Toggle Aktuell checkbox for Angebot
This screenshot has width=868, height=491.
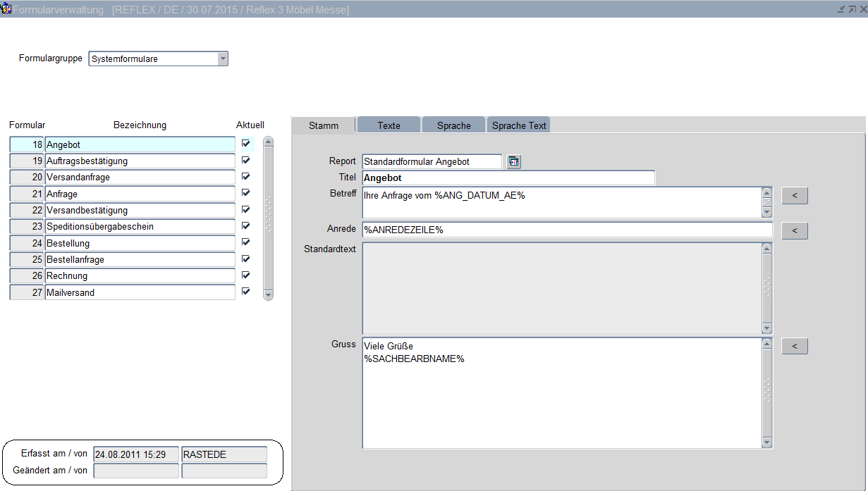pos(245,144)
